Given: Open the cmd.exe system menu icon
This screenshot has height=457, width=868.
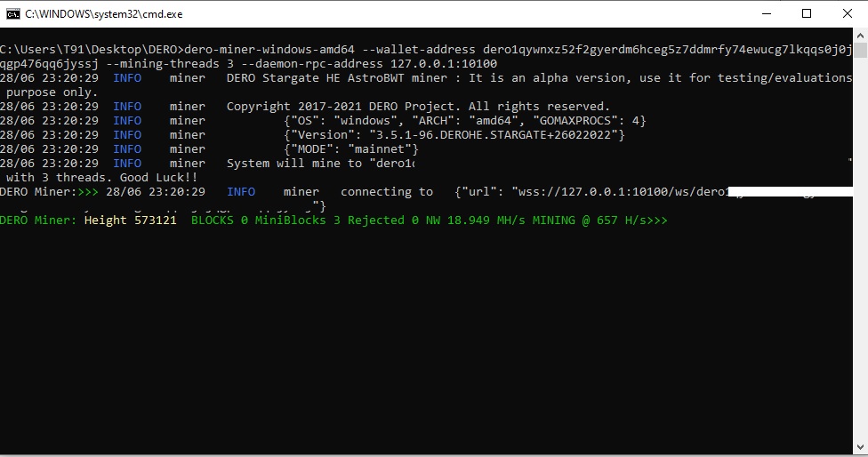Looking at the screenshot, I should pyautogui.click(x=12, y=14).
